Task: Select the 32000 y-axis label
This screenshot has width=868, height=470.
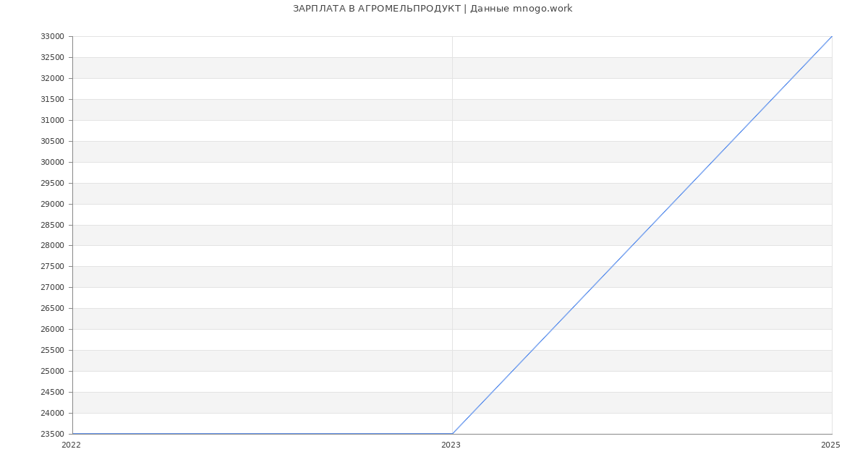Action: tap(52, 78)
